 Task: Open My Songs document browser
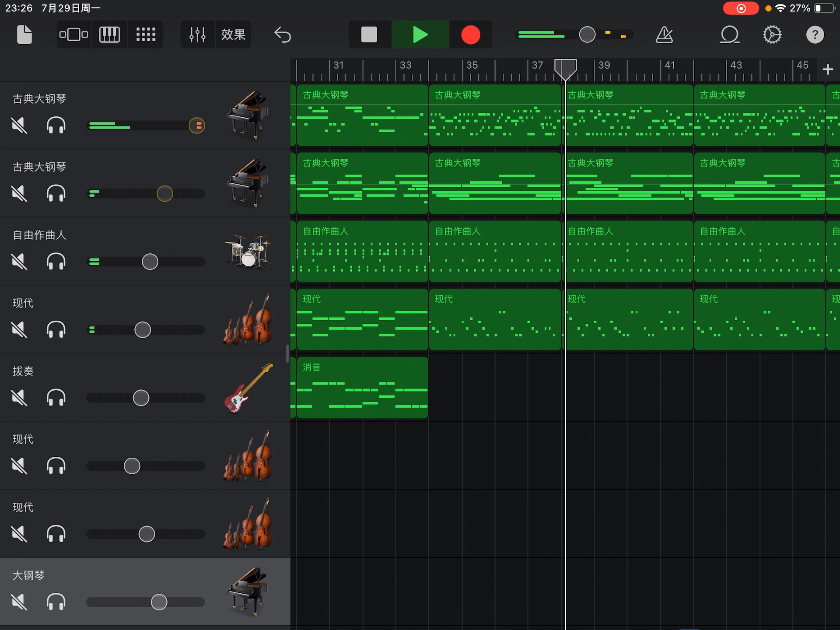coord(24,35)
